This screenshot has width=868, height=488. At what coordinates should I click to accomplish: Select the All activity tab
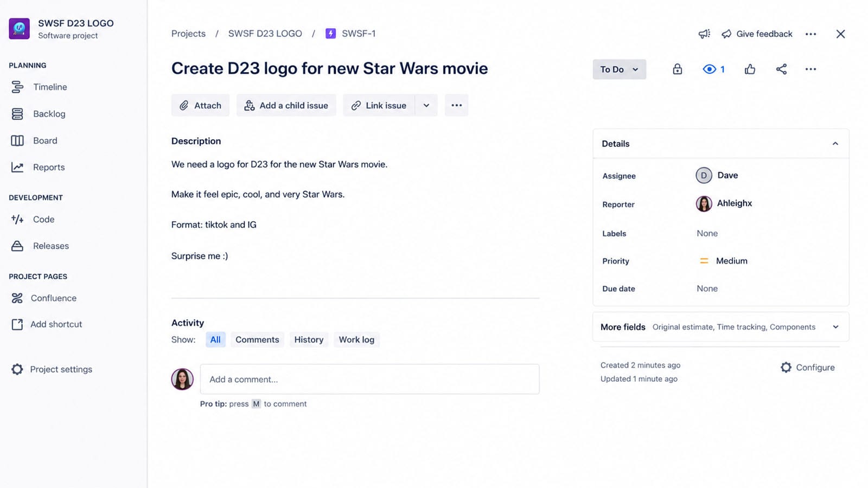[x=215, y=340]
